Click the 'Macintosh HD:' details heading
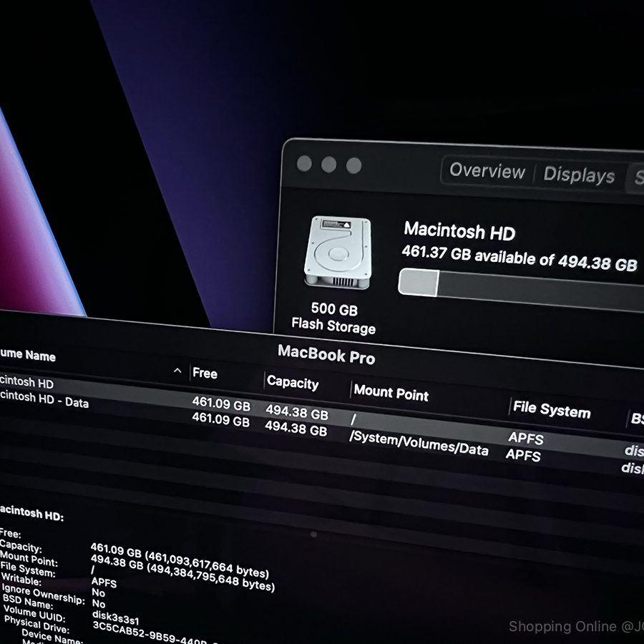Screen dimensions: 644x644 [x=31, y=513]
